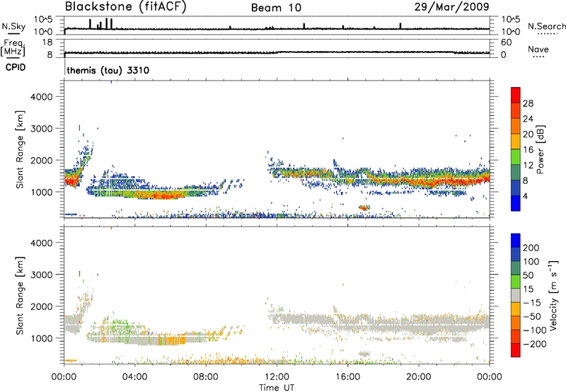Select the Time UT axis title

pyautogui.click(x=277, y=388)
